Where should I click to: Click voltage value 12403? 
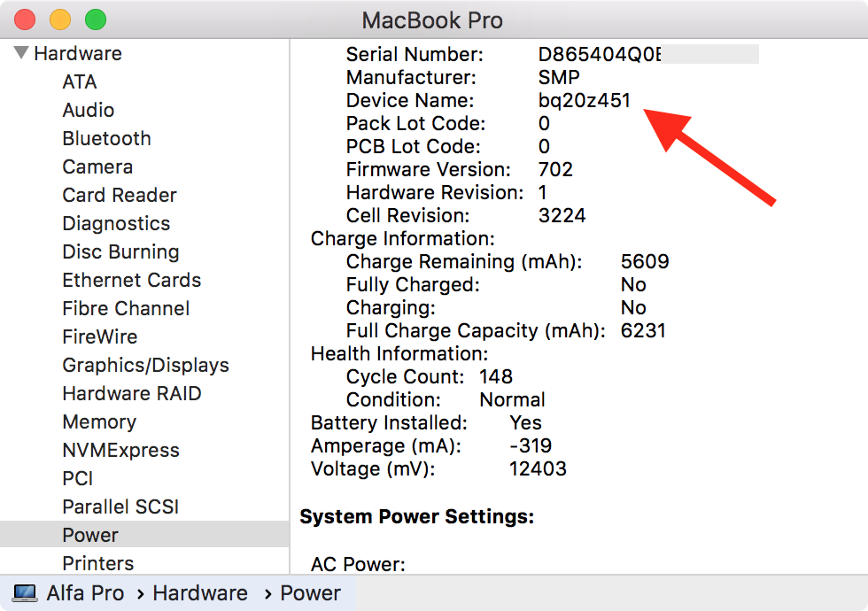(x=538, y=468)
